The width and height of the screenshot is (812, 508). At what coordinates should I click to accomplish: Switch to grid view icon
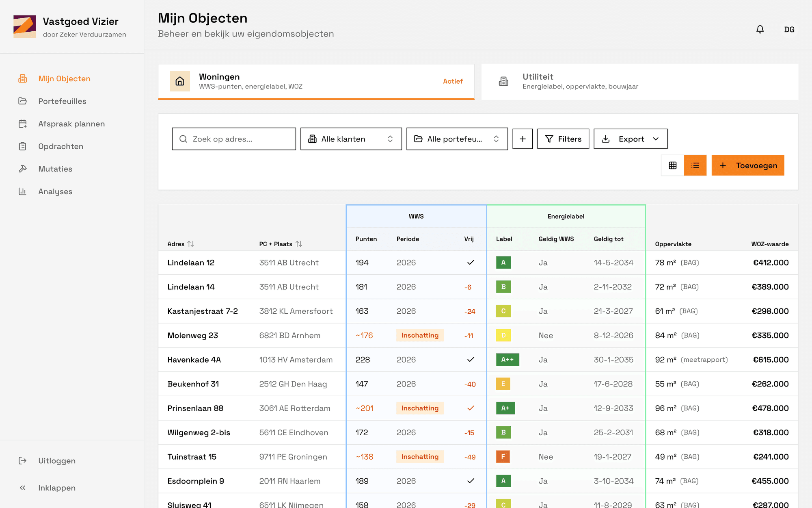673,165
